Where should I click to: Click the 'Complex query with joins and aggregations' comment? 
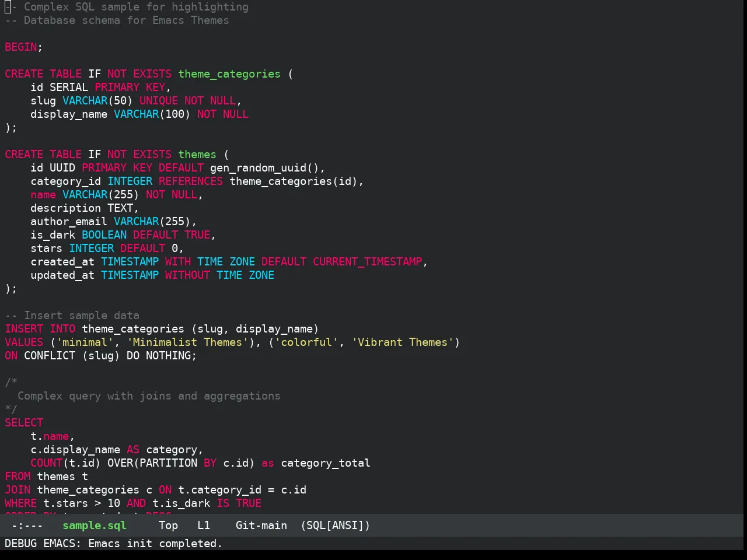[149, 396]
